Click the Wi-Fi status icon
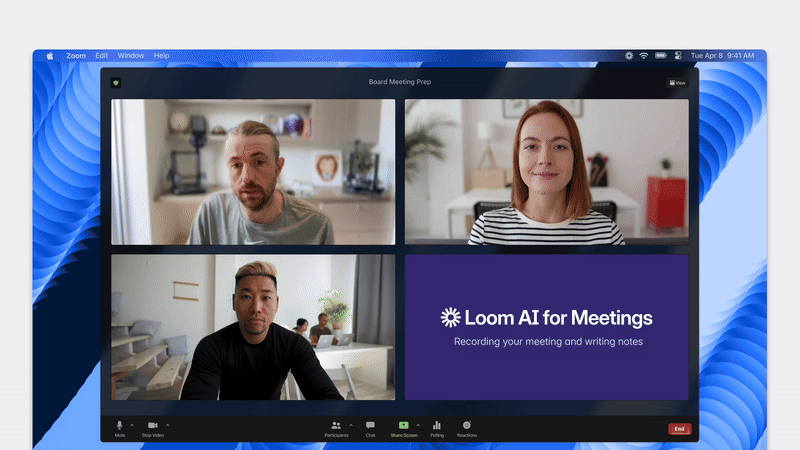This screenshot has height=450, width=800. 644,56
